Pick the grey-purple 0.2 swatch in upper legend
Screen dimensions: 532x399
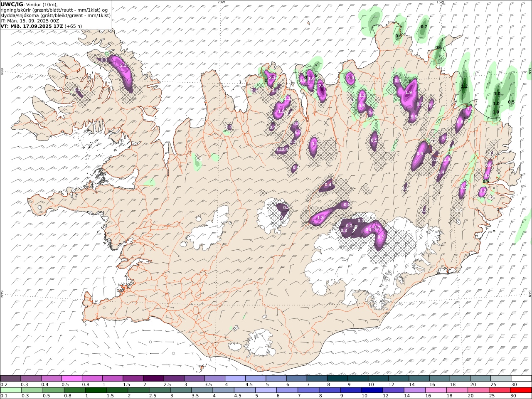(x=11, y=378)
